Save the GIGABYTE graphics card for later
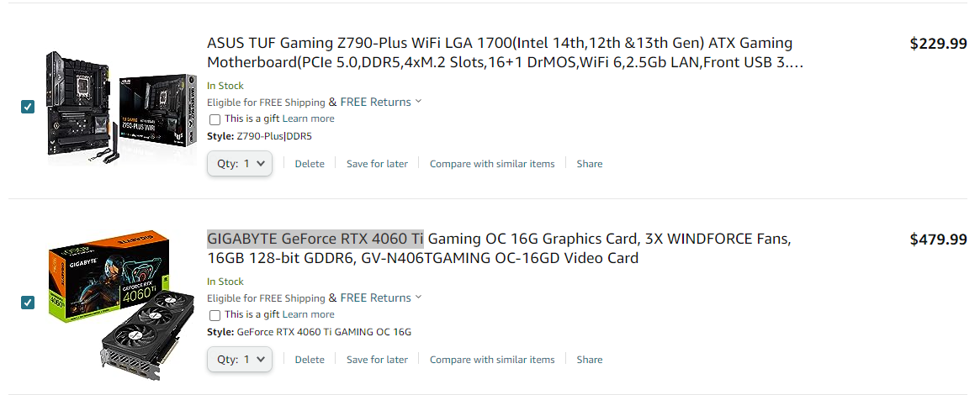The image size is (980, 395). pos(377,360)
